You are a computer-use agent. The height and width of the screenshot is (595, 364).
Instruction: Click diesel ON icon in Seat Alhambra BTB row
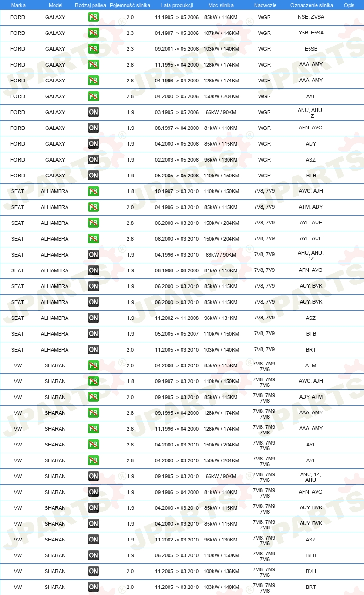point(94,334)
